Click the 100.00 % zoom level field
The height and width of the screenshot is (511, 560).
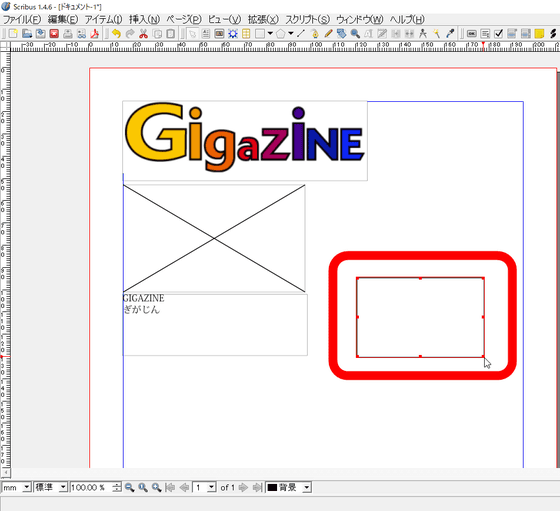[x=91, y=487]
